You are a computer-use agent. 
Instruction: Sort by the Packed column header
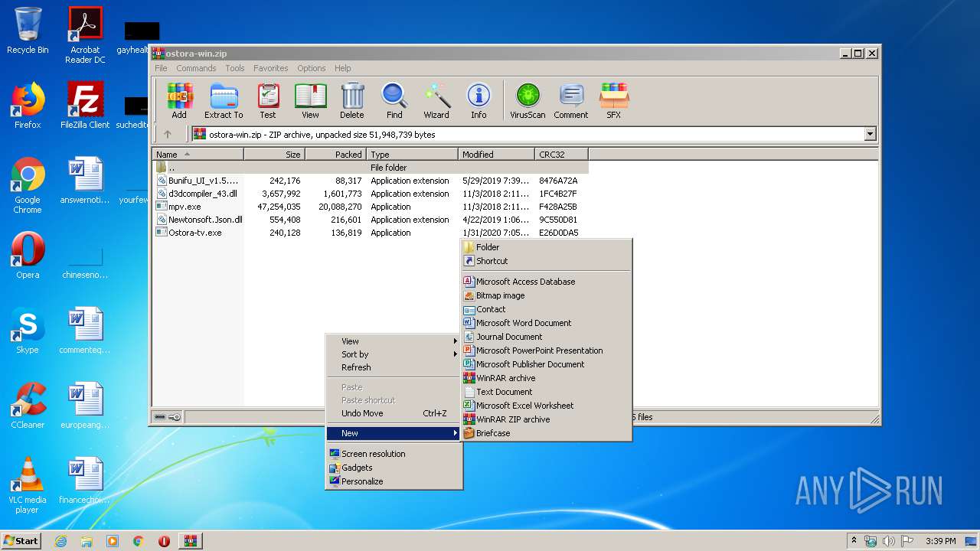[335, 154]
